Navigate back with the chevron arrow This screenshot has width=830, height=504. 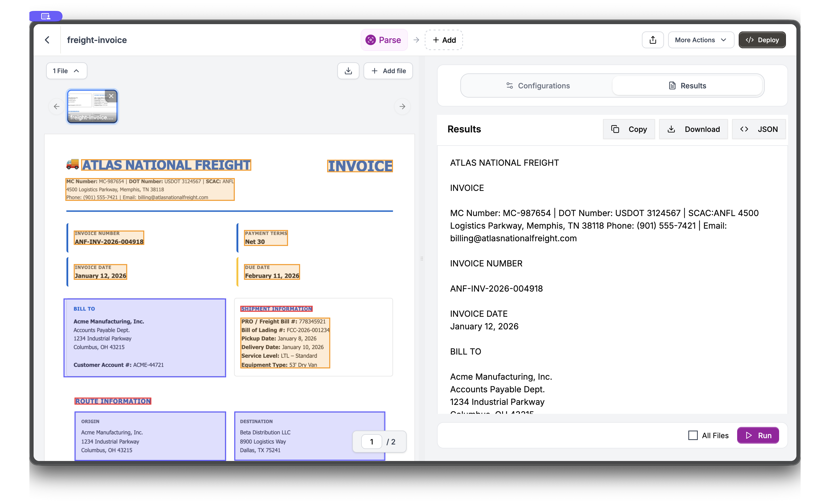click(x=47, y=40)
